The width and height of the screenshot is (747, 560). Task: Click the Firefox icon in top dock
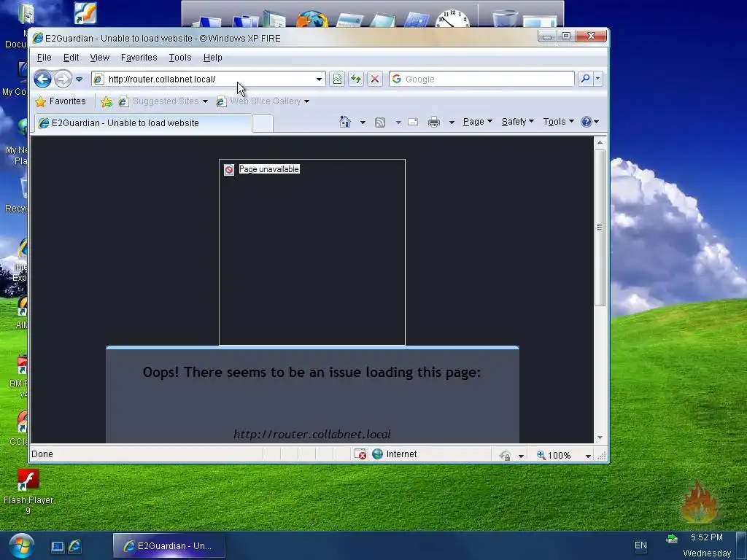pyautogui.click(x=312, y=19)
